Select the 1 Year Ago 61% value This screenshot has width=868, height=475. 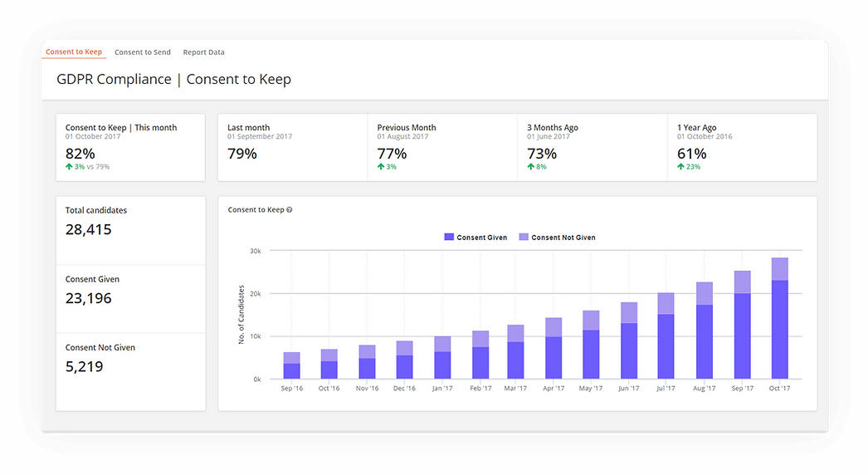[x=692, y=153]
